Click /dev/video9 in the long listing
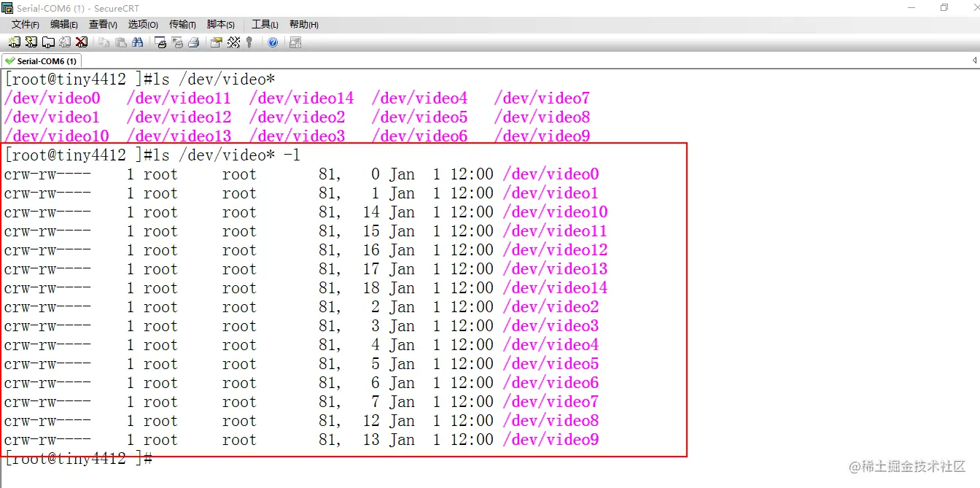 tap(551, 439)
